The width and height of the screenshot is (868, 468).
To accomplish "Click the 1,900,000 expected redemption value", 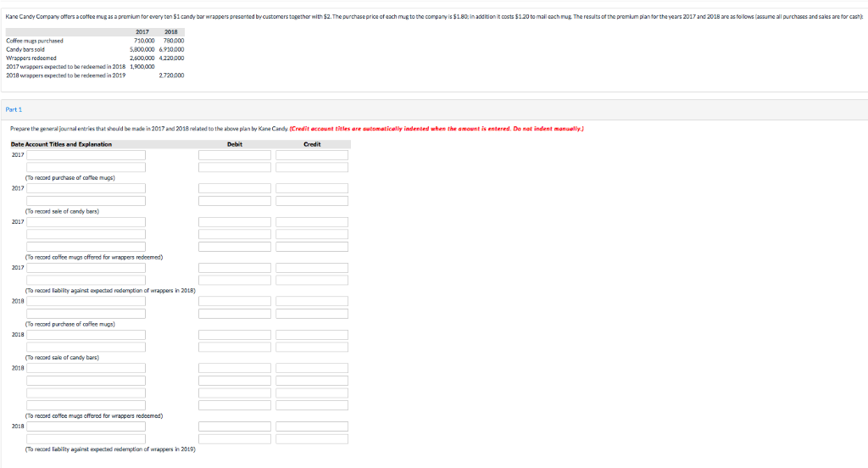I will pyautogui.click(x=142, y=66).
